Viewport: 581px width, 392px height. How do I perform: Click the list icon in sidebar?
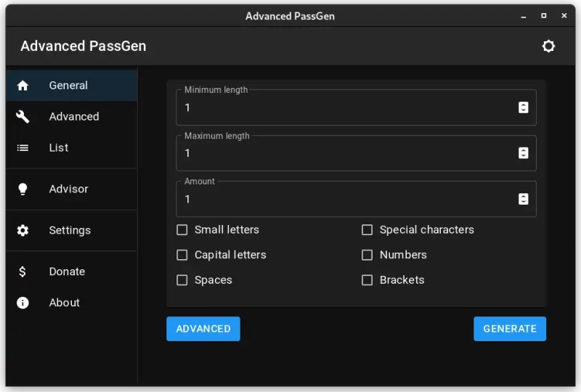[23, 148]
